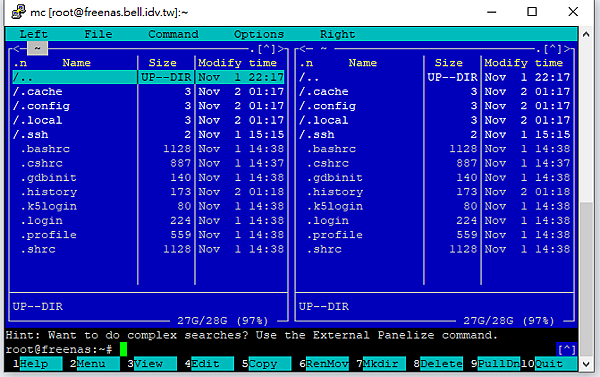600x377 pixels.
Task: Select .login file in left panel
Action: click(148, 220)
